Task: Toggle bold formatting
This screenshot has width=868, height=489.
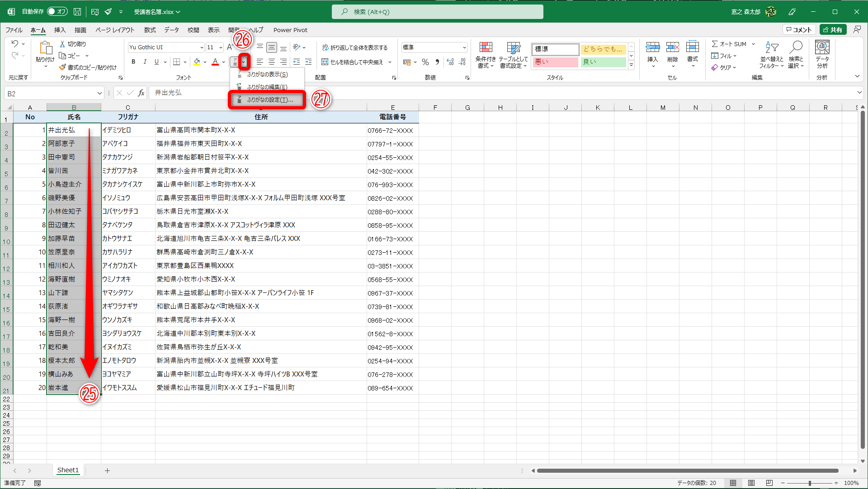Action: tap(133, 62)
